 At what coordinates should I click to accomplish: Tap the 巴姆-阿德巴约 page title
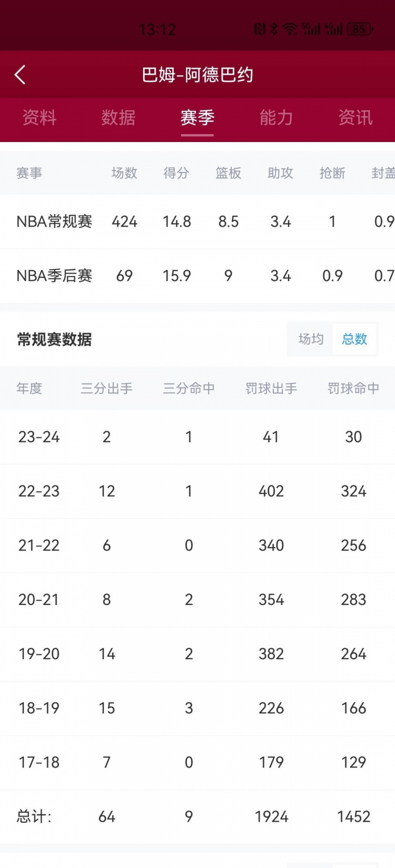(197, 75)
